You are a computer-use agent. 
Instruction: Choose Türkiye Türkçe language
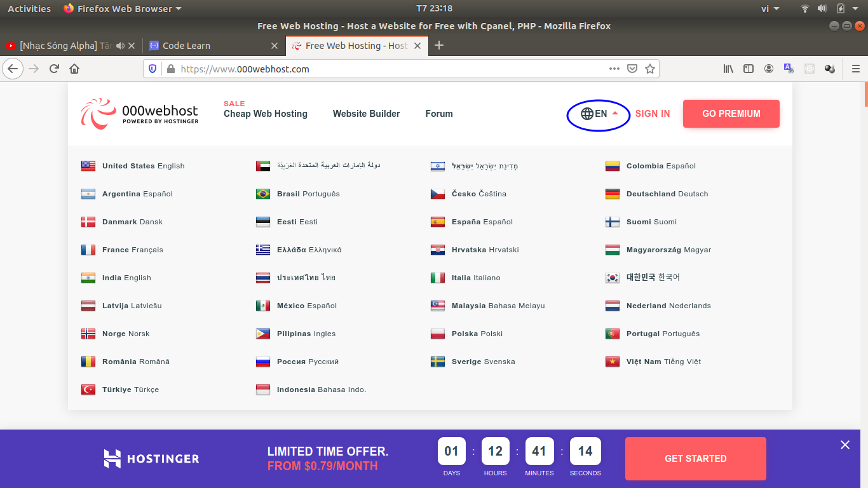coord(120,390)
